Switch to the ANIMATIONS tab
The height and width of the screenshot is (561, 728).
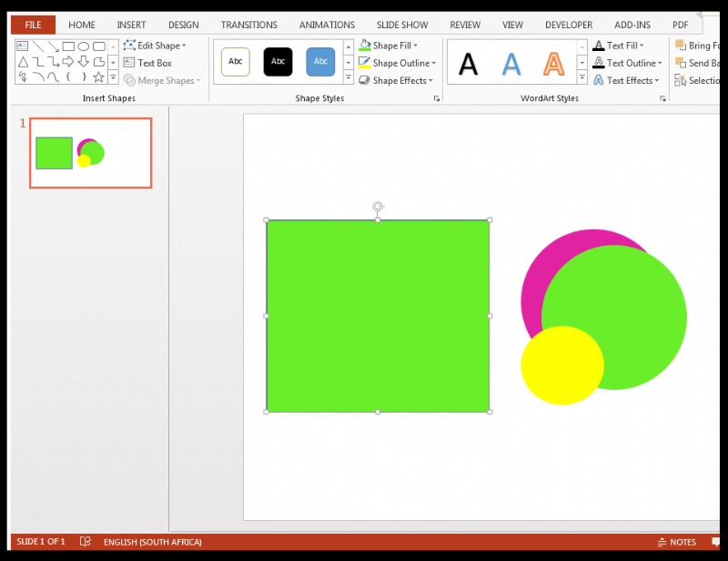tap(327, 25)
